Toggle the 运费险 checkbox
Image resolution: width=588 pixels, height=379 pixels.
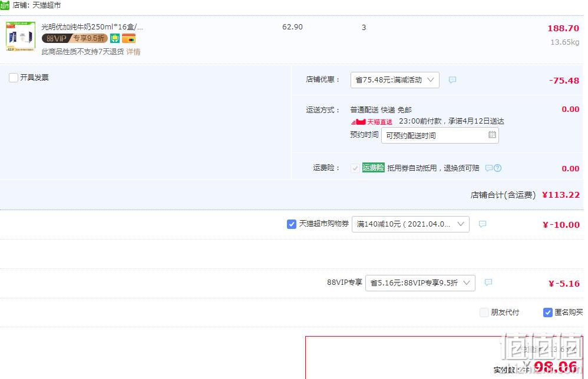(355, 168)
